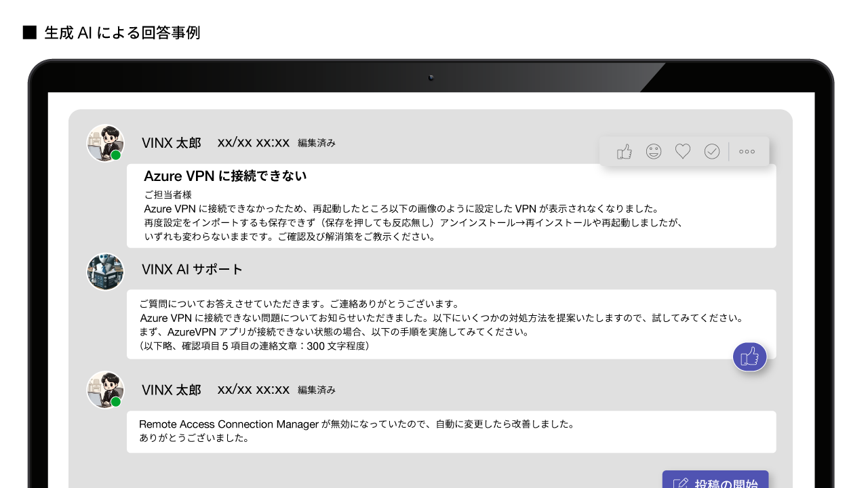Click the first post's xx/xx xx:xx timestamp

(x=253, y=142)
